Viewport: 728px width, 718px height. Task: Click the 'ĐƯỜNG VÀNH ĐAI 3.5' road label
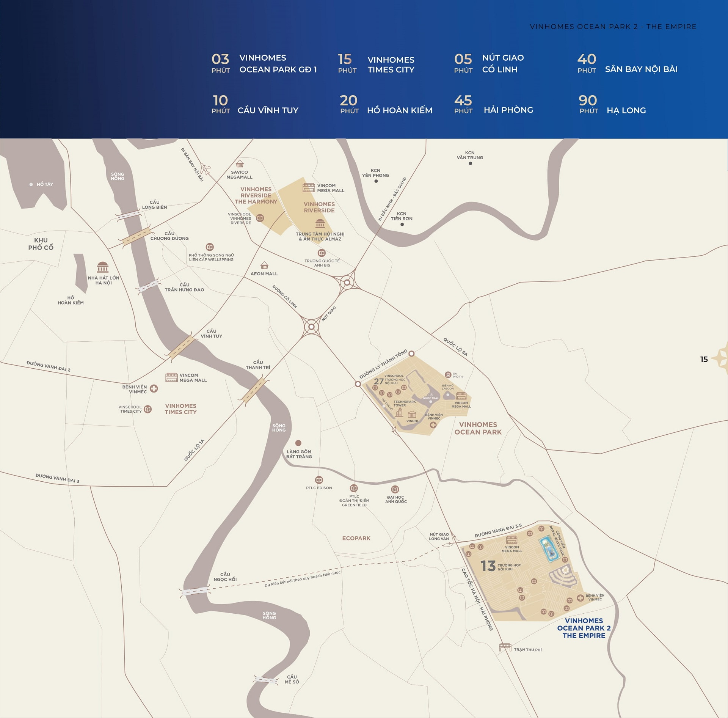498,531
